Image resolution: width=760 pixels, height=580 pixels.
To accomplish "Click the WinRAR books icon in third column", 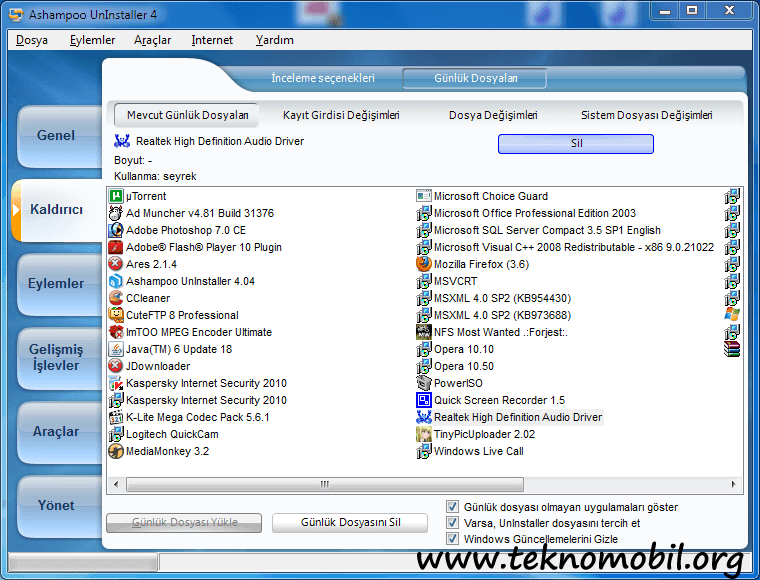I will [x=732, y=349].
